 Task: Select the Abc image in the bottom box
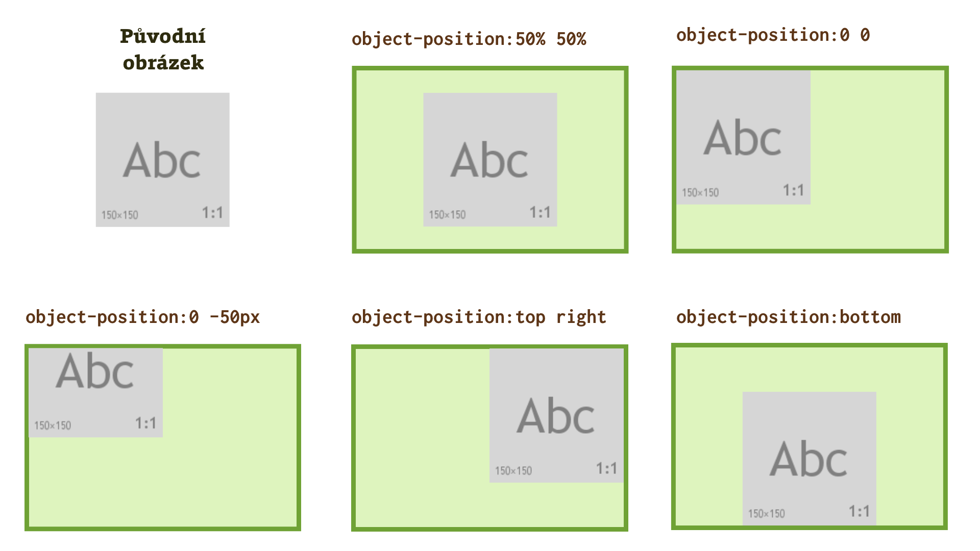pyautogui.click(x=809, y=458)
